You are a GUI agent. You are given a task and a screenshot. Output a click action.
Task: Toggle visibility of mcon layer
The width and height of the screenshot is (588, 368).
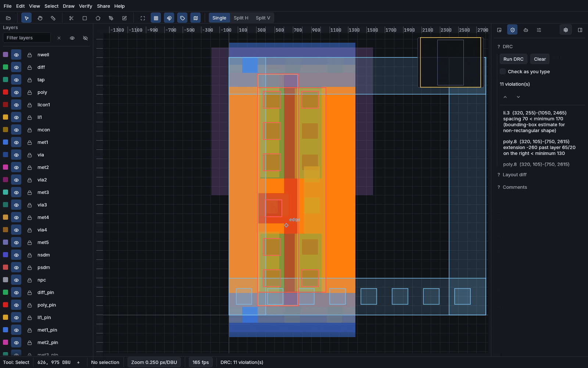pos(16,130)
